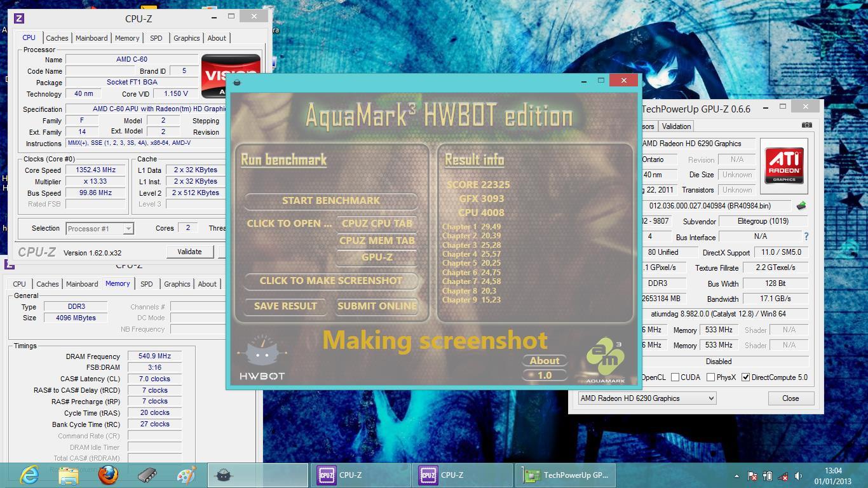Image resolution: width=868 pixels, height=488 pixels.
Task: Launch Firefox from the taskbar
Action: (108, 475)
